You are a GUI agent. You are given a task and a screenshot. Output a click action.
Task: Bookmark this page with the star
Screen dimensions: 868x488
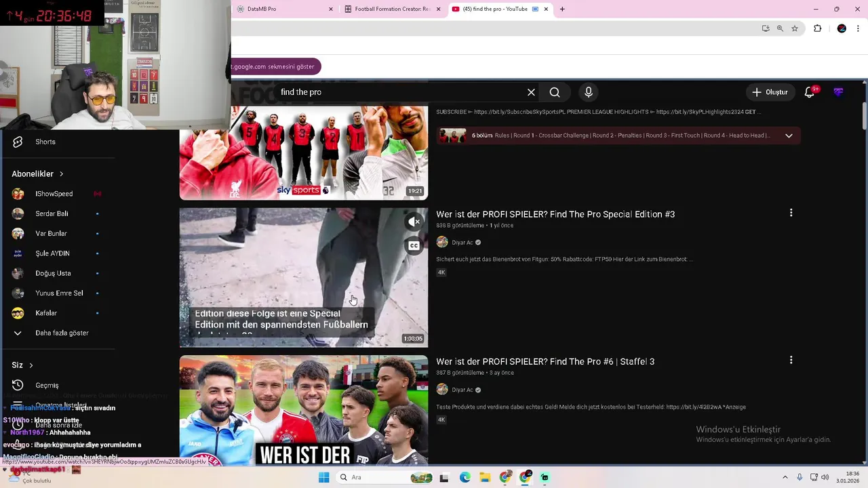[795, 28]
